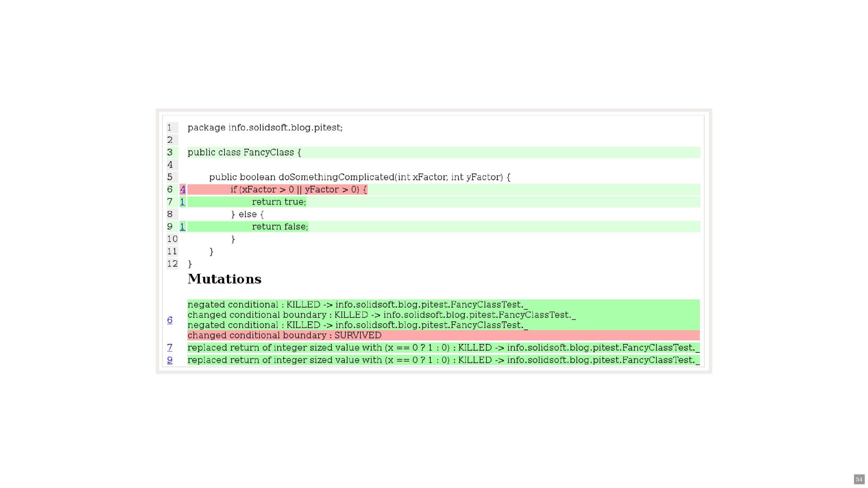Click line number 12 in gutter
The image size is (868, 488).
pos(172,264)
